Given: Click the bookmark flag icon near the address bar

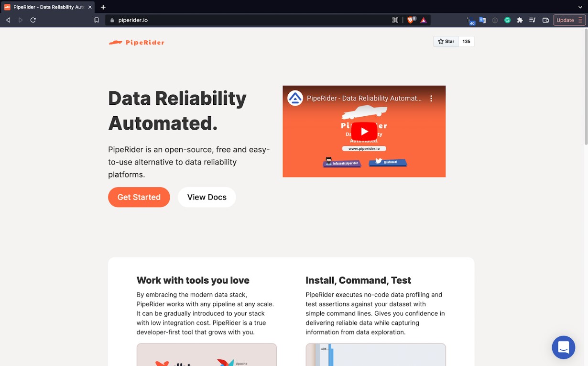Looking at the screenshot, I should pos(97,20).
